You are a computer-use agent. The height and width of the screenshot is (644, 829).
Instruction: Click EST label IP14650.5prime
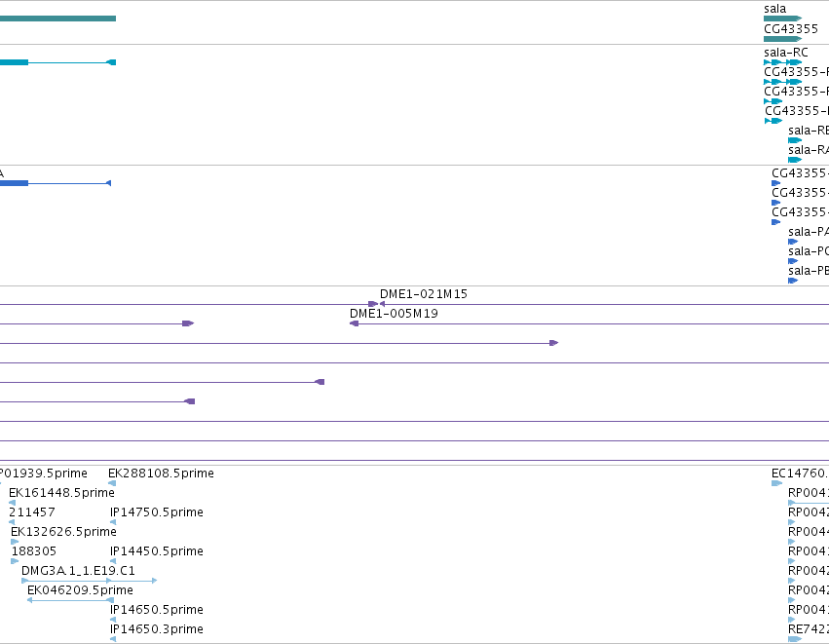click(x=157, y=610)
